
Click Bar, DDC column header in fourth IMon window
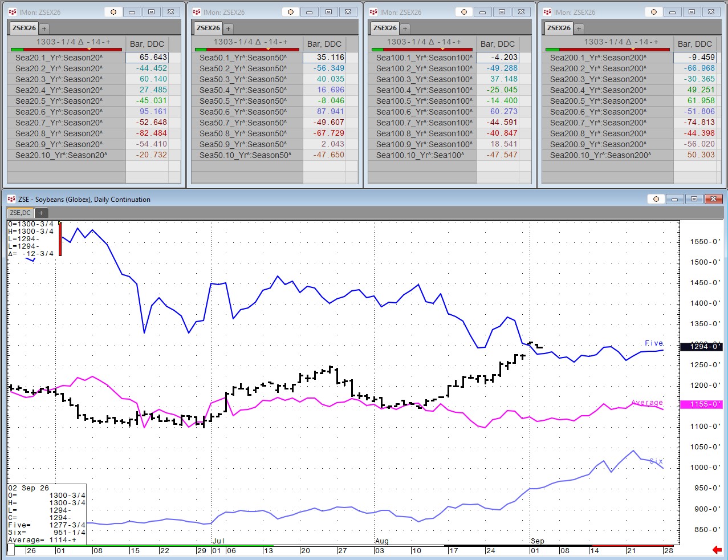695,44
